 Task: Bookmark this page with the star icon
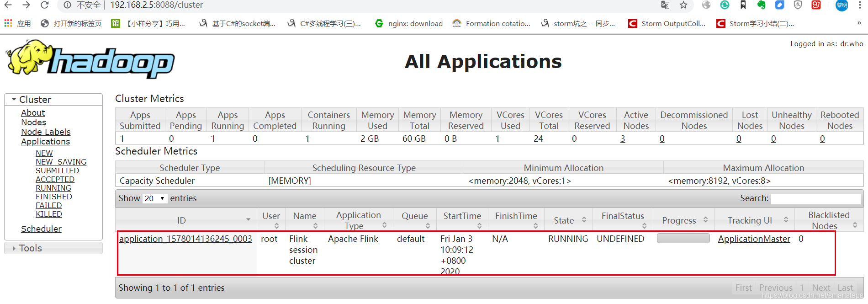point(683,5)
